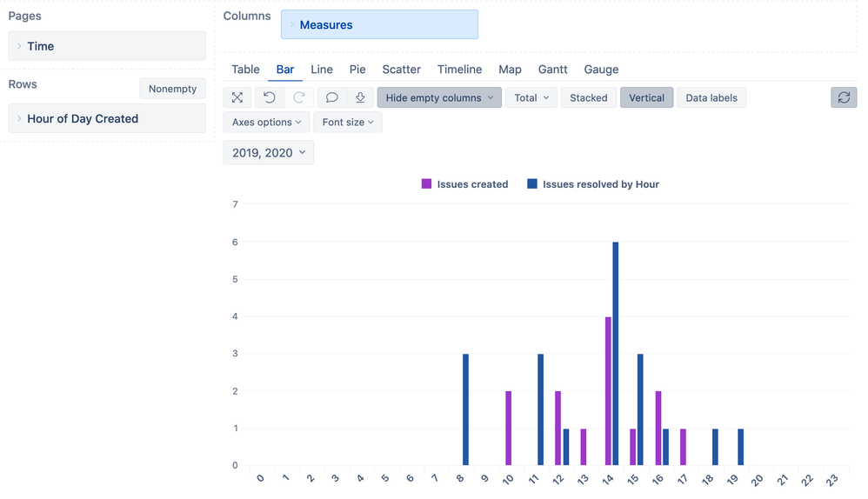868x499 pixels.
Task: Expand the Axes options dropdown
Action: pos(266,123)
